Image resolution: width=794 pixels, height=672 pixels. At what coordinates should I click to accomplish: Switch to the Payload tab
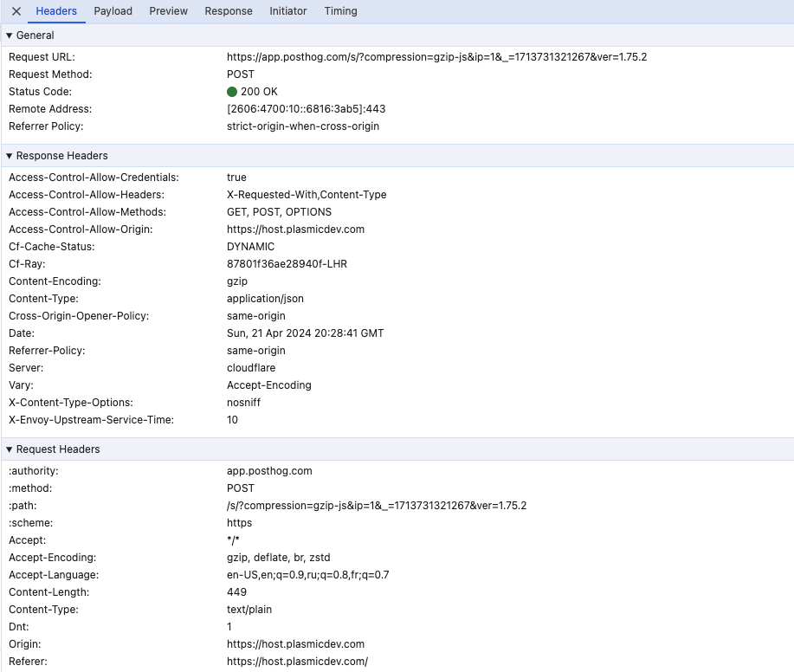pos(113,11)
